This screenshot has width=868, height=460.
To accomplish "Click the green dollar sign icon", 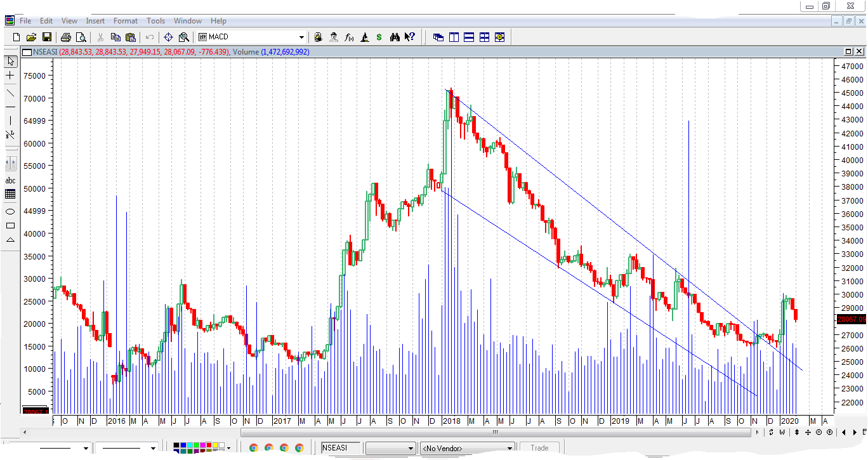I will click(379, 37).
